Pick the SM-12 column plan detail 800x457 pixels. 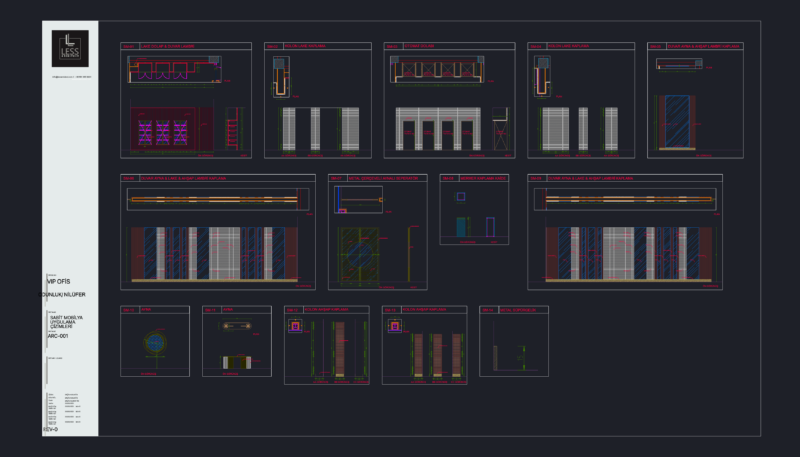click(x=295, y=326)
